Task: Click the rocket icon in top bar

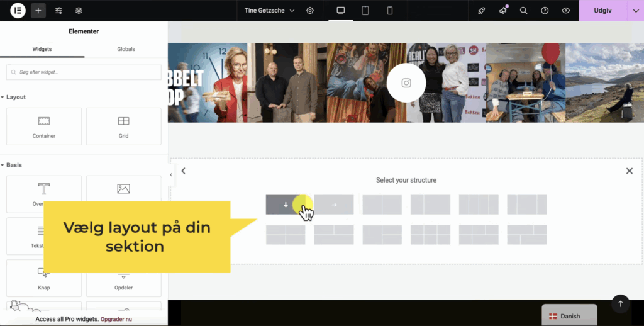Action: [482, 11]
